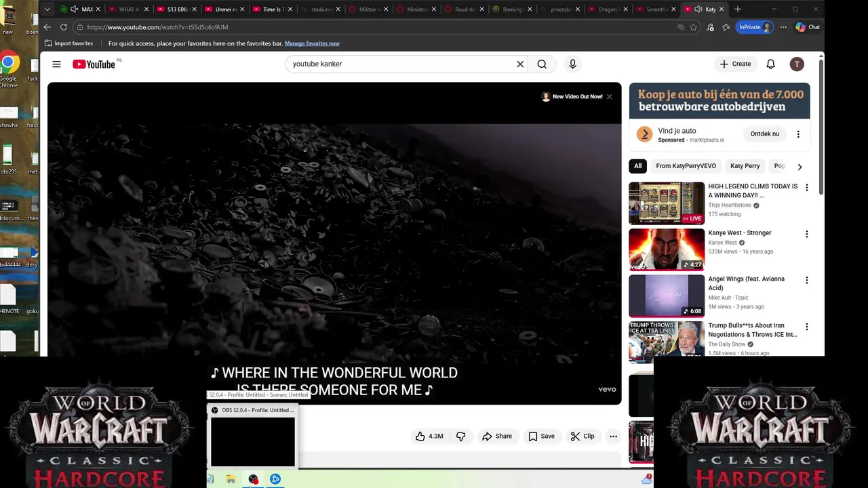Image resolution: width=868 pixels, height=488 pixels.
Task: Click the OBS 32.0.4 window preview
Action: click(x=253, y=442)
